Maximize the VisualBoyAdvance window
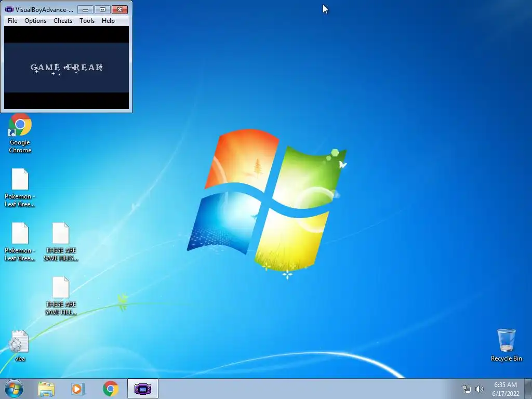Image resolution: width=532 pixels, height=399 pixels. (x=102, y=10)
